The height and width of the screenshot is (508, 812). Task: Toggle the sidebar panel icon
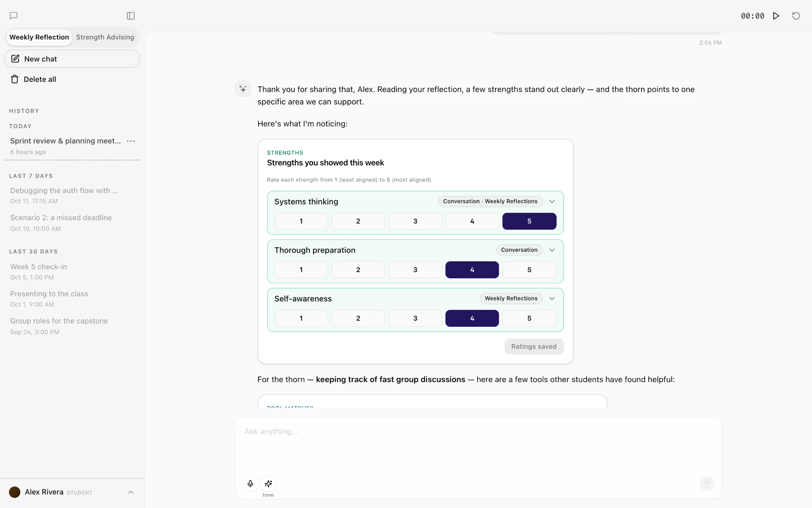tap(131, 16)
